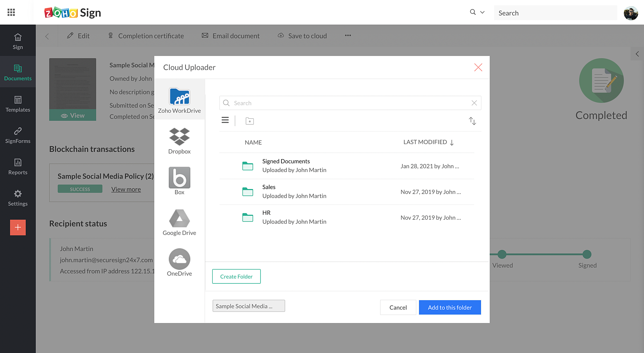This screenshot has height=353, width=644.
Task: Open the HR folder
Action: [x=346, y=217]
